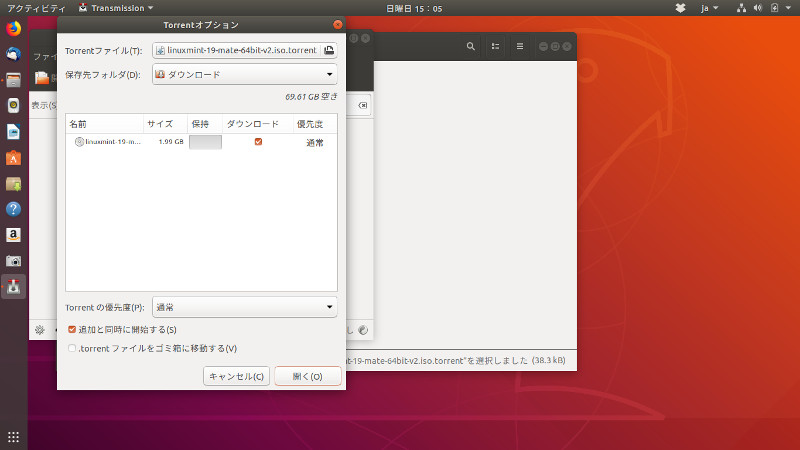Open the Screenshot tool dock icon
800x450 pixels.
(x=14, y=261)
